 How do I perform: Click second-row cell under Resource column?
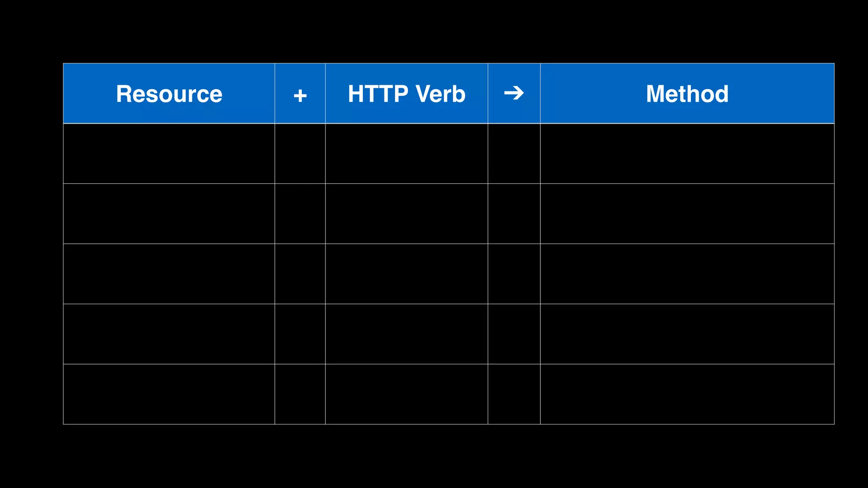pos(169,213)
